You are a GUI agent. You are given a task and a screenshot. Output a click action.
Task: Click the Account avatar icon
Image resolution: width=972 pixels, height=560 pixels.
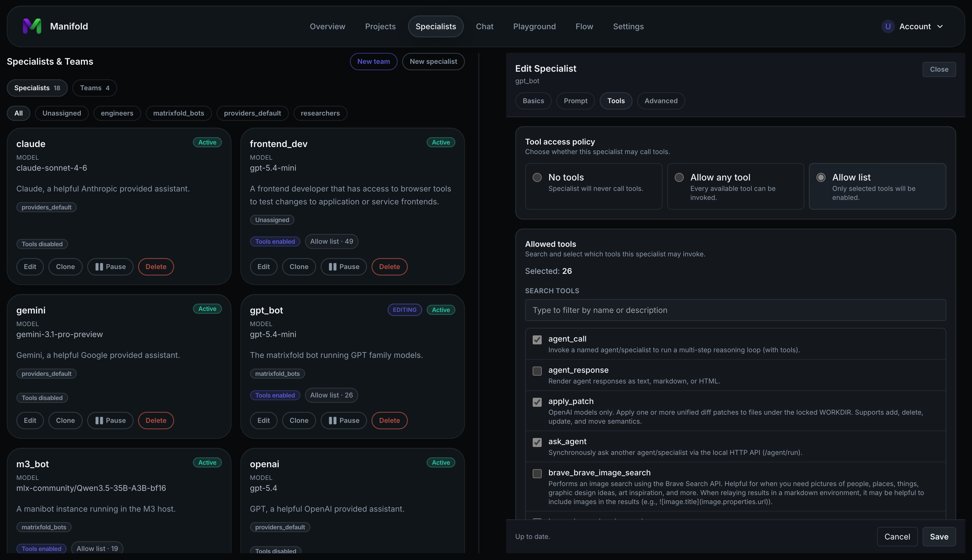pos(888,26)
